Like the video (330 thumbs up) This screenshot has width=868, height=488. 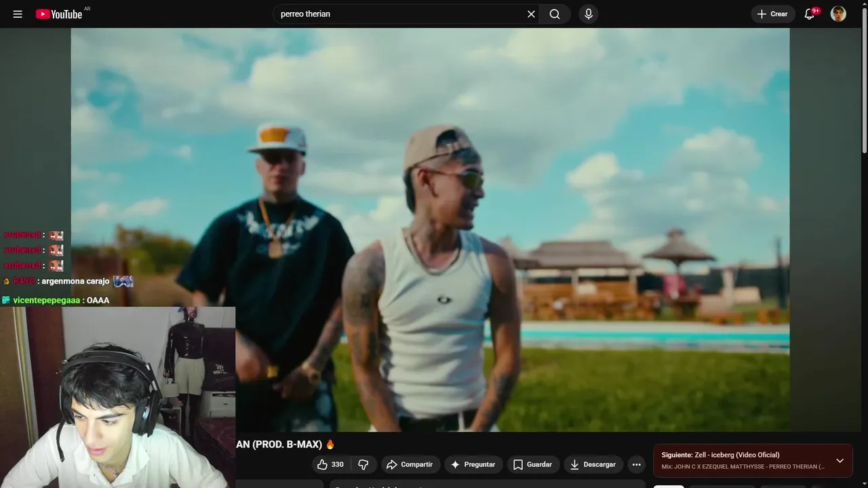click(x=330, y=464)
